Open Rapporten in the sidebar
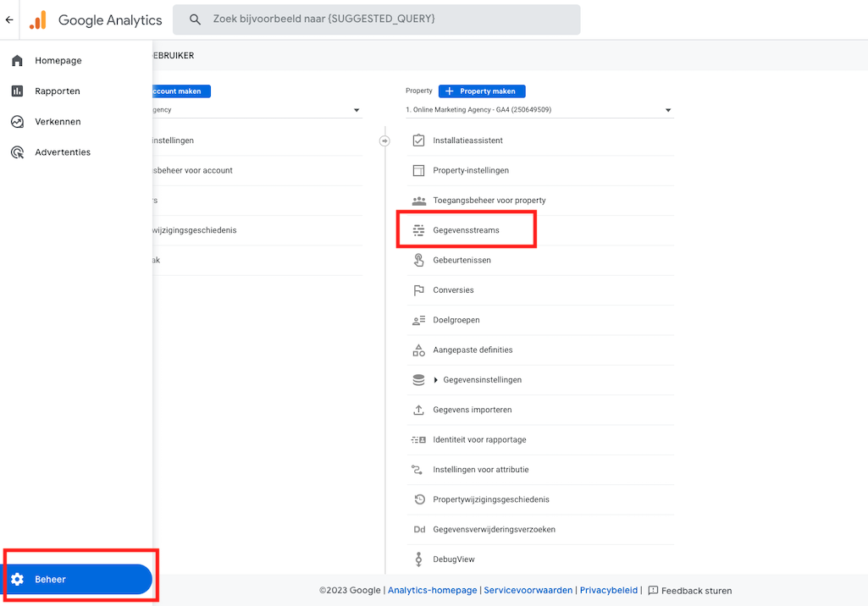 tap(57, 91)
